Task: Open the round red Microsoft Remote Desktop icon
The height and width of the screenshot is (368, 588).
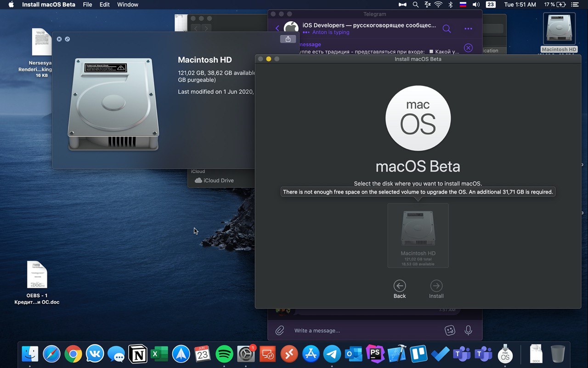Action: click(x=289, y=354)
